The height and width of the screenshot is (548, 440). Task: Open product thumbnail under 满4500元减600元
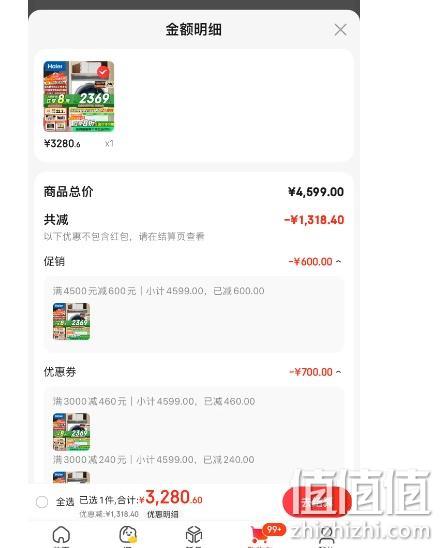[71, 322]
